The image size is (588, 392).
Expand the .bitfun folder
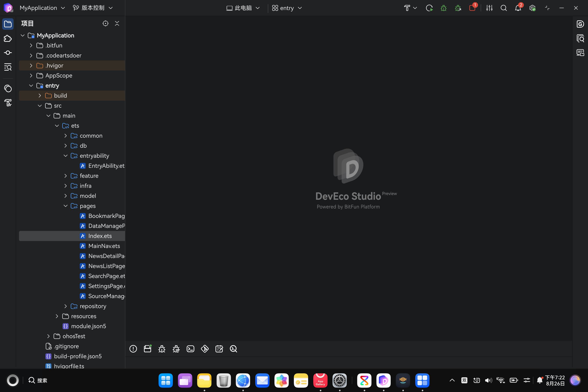(x=31, y=45)
